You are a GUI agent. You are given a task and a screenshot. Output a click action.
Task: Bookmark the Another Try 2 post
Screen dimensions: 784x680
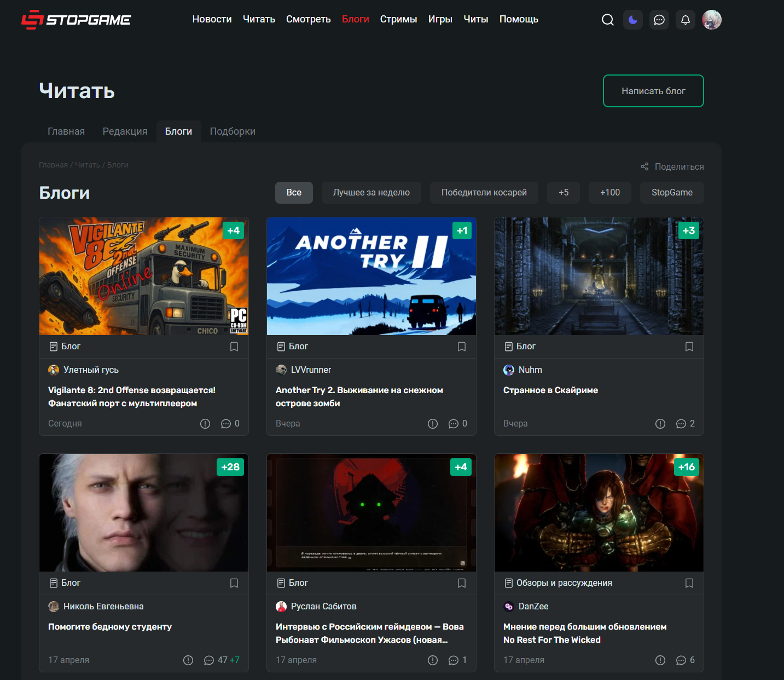point(462,347)
